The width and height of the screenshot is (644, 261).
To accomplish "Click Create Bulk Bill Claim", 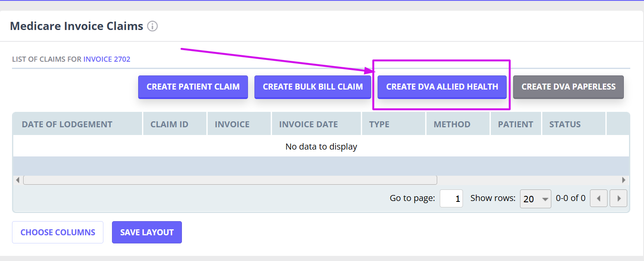I will tap(312, 87).
